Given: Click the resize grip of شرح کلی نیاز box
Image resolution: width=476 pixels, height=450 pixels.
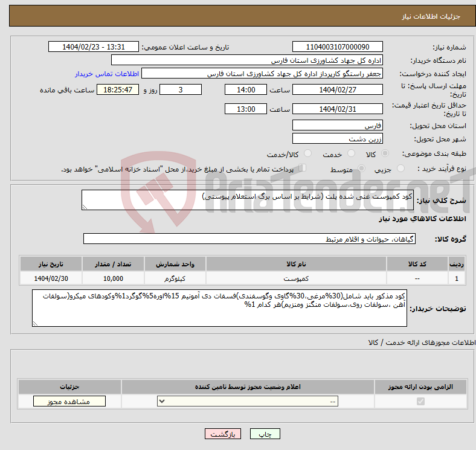Looking at the screenshot, I should pos(85,207).
